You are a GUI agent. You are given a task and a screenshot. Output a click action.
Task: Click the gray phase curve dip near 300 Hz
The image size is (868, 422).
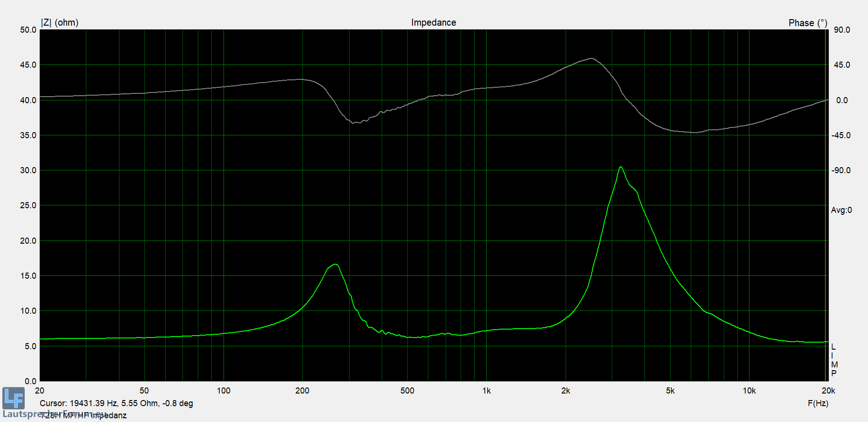coord(354,123)
